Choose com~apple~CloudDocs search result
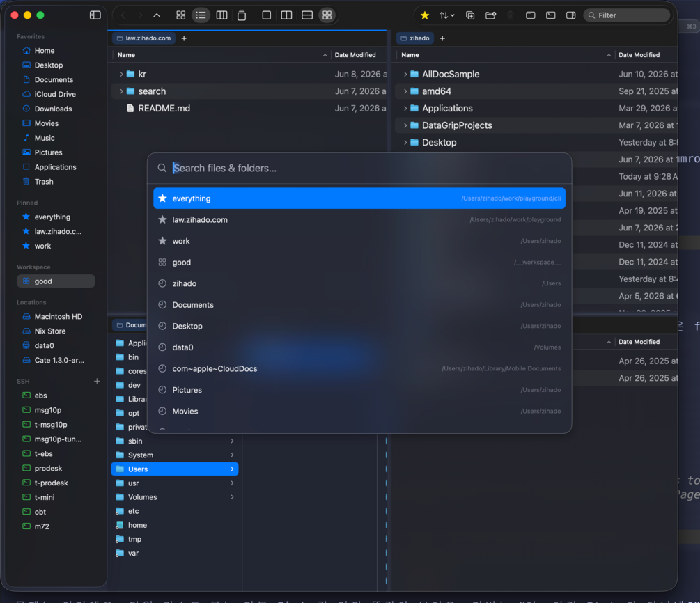This screenshot has height=603, width=700. [359, 368]
